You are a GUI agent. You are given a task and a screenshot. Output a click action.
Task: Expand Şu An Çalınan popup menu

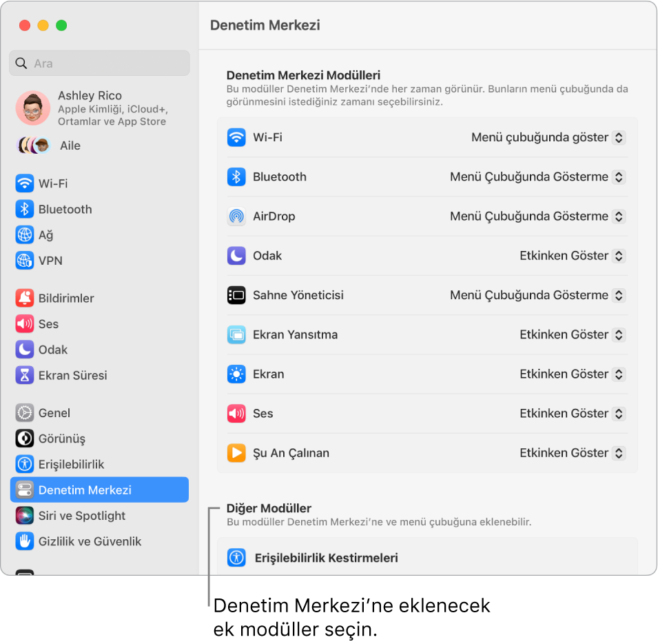click(572, 453)
